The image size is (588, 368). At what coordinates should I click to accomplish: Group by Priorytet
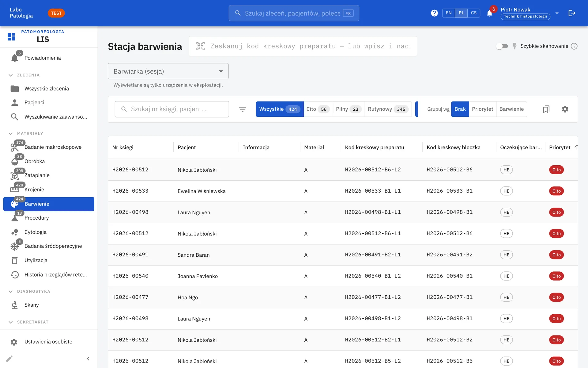482,109
